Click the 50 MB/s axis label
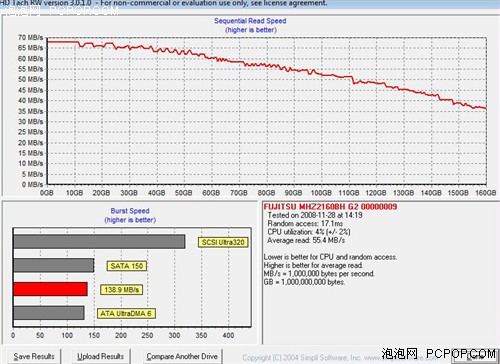Viewport: 500px width, 364px height. (x=31, y=79)
